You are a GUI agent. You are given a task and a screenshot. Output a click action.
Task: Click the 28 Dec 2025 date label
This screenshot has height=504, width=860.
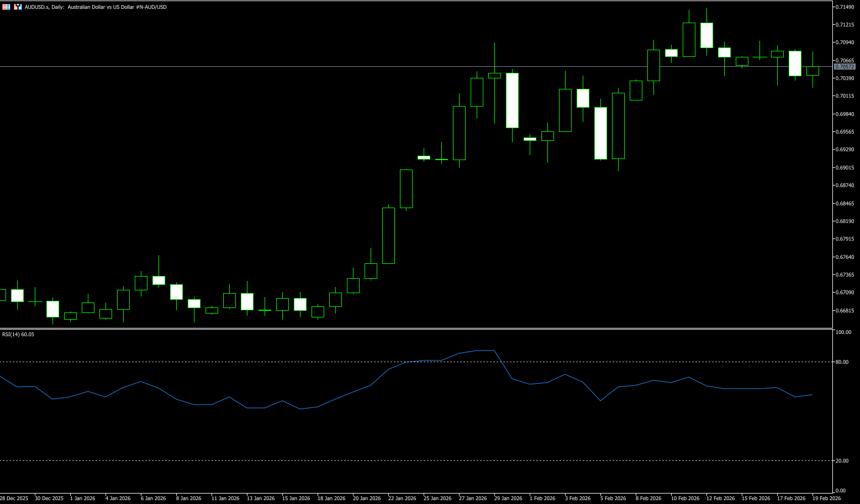coord(14,498)
